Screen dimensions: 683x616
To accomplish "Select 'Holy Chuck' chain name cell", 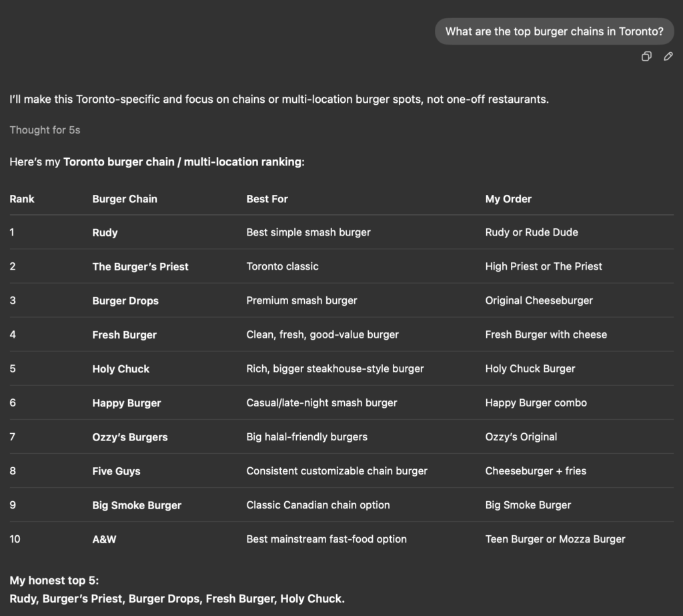I will [x=121, y=369].
